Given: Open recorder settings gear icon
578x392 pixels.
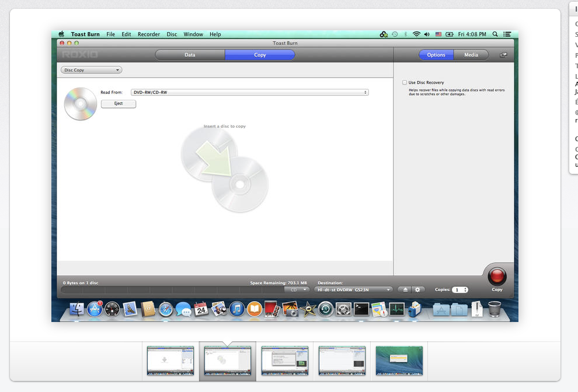Looking at the screenshot, I should 417,290.
